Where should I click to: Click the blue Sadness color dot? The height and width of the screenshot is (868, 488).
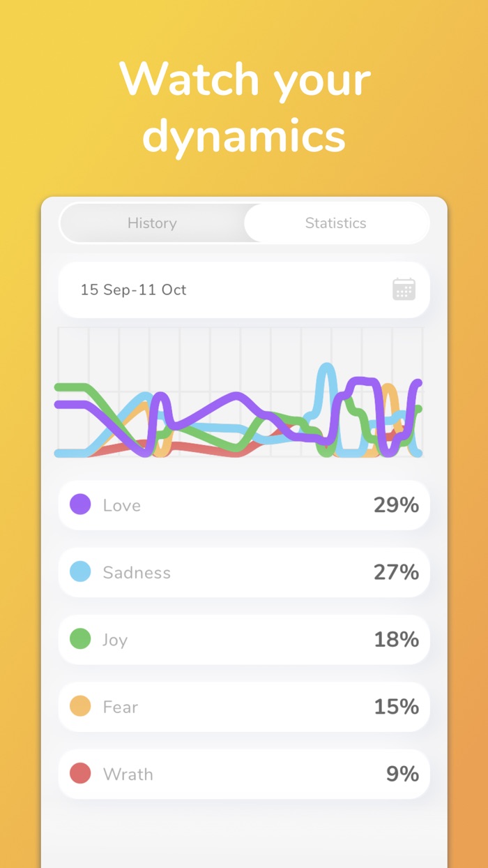coord(81,572)
